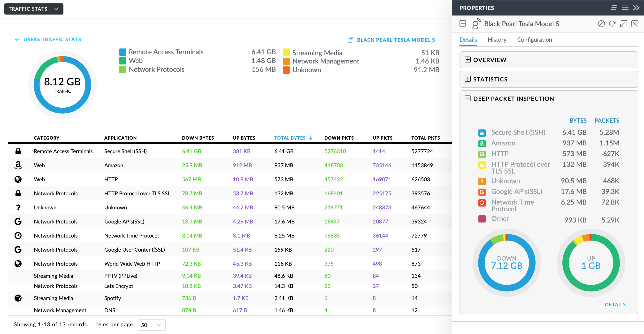Click the hamburger list icon in Properties bar
The image size is (644, 334).
[x=625, y=8]
